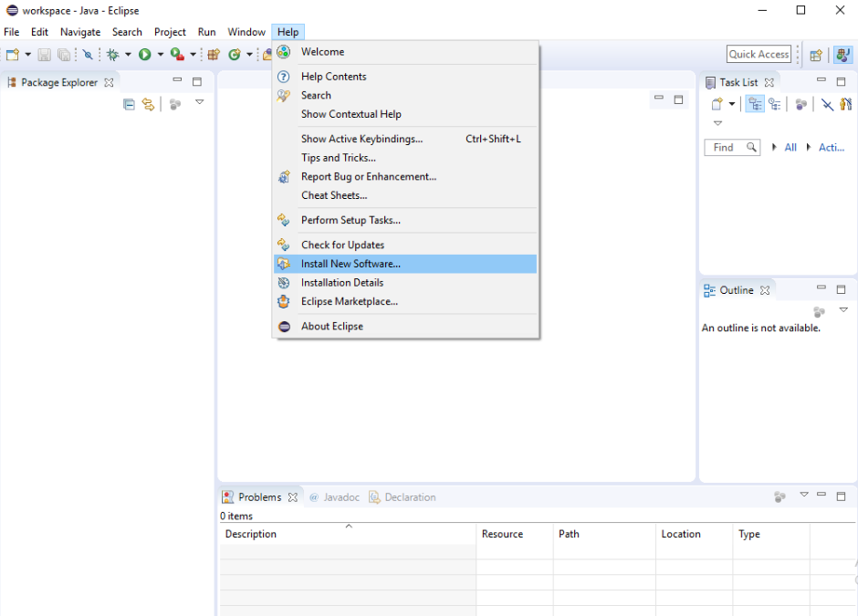Open the Task List View Menu triangle
This screenshot has height=616, width=858.
[x=718, y=123]
